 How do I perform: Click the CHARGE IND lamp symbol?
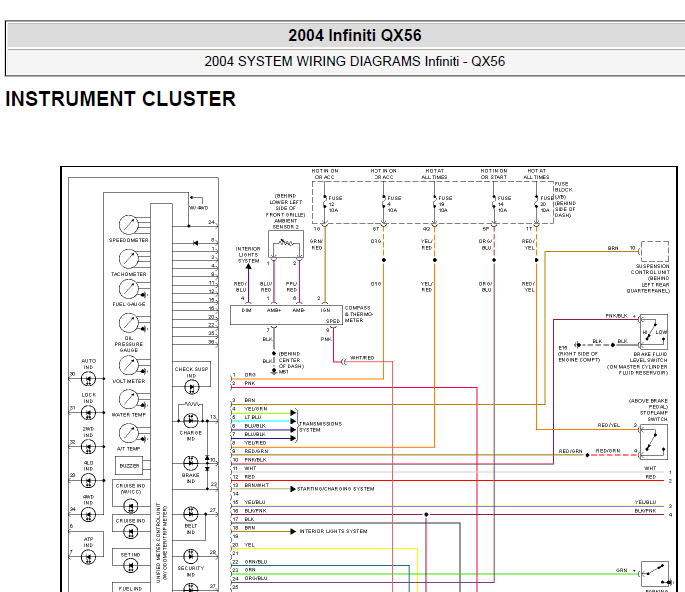tap(190, 421)
